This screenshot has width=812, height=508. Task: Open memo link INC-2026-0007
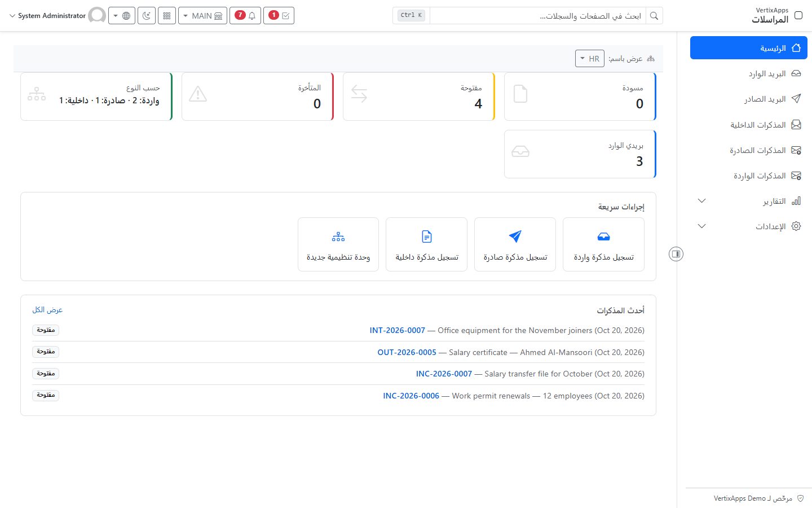[444, 374]
